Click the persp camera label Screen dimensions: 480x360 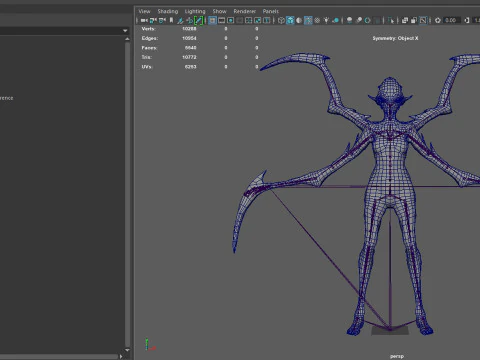point(397,356)
